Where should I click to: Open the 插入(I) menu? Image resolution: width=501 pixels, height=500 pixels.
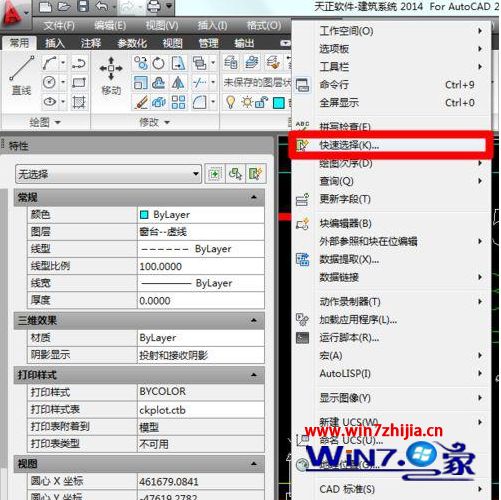(x=212, y=25)
